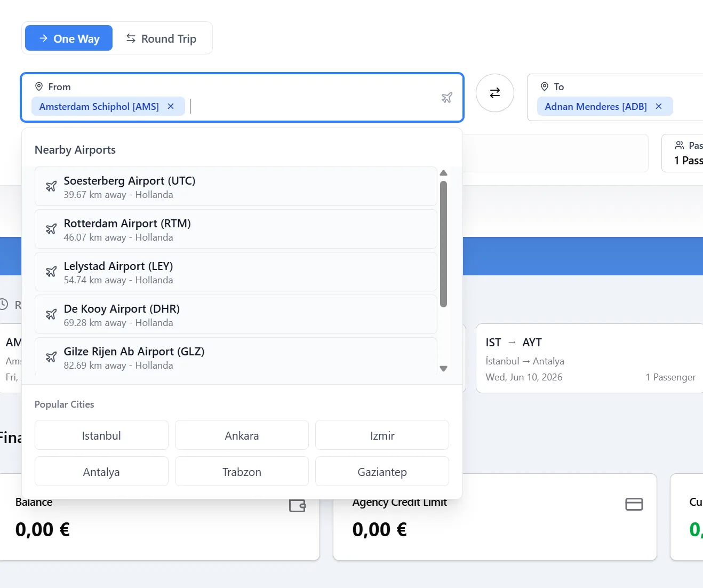The image size is (703, 588).
Task: Click the down arrow on the airport list scrollbar
Action: [443, 368]
